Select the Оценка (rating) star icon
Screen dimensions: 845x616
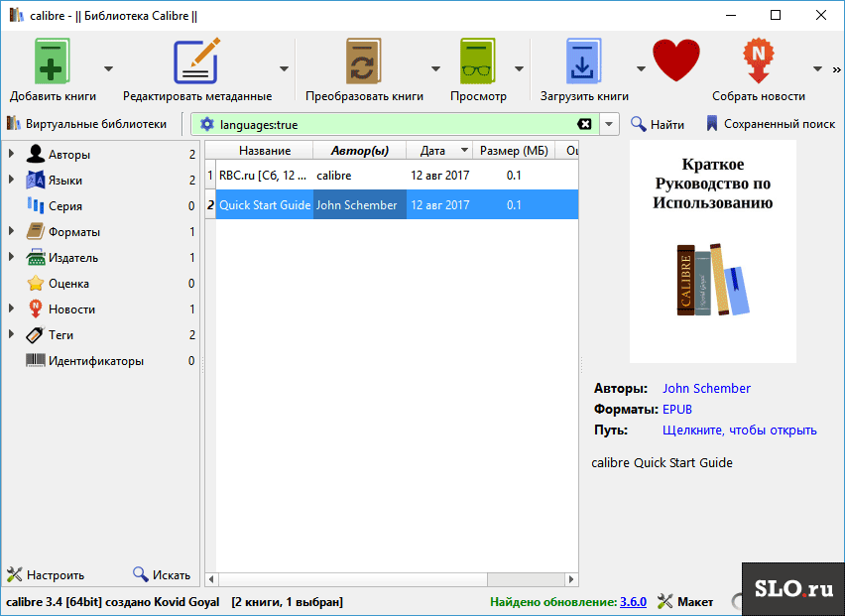[x=36, y=283]
